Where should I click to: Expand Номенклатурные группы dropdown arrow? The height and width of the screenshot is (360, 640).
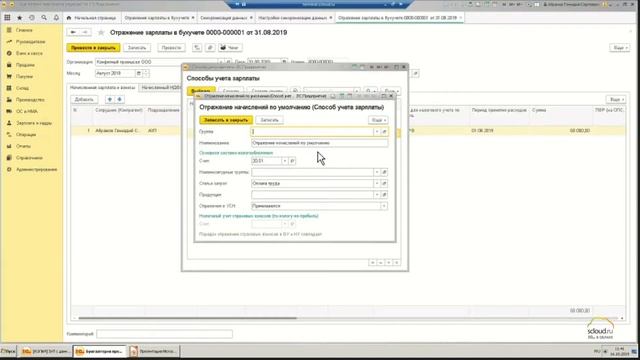377,172
